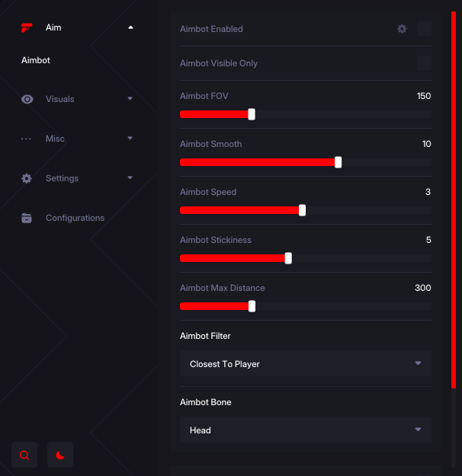This screenshot has width=462, height=476.
Task: Open the Configurations menu item
Action: [75, 218]
